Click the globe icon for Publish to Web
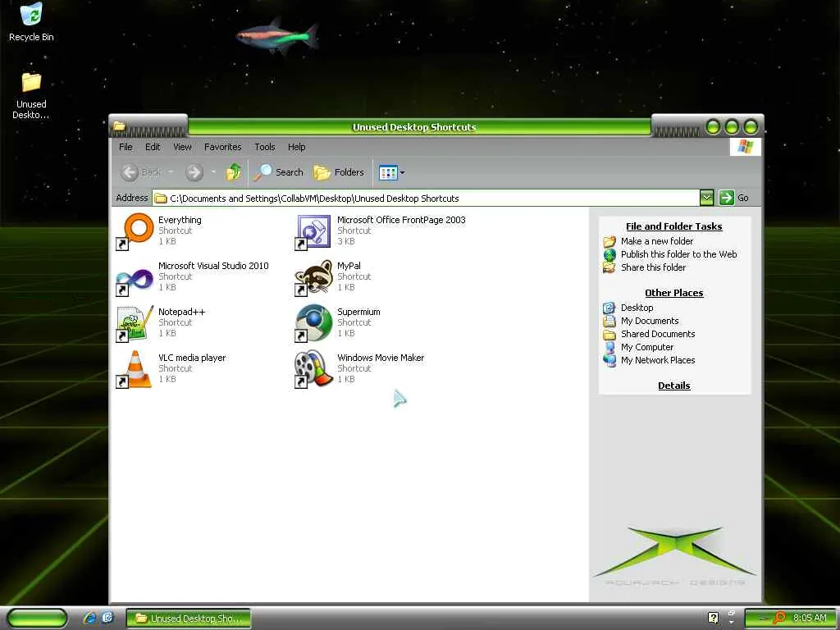This screenshot has width=840, height=630. (609, 254)
